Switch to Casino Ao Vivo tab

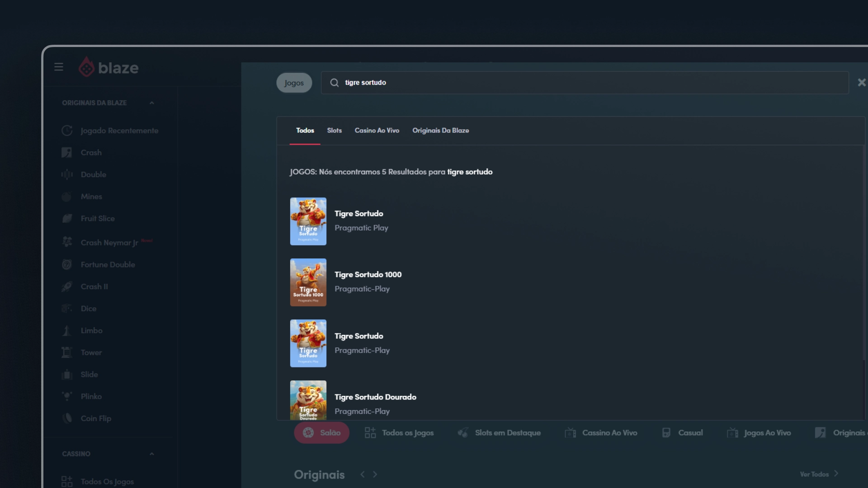tap(377, 131)
